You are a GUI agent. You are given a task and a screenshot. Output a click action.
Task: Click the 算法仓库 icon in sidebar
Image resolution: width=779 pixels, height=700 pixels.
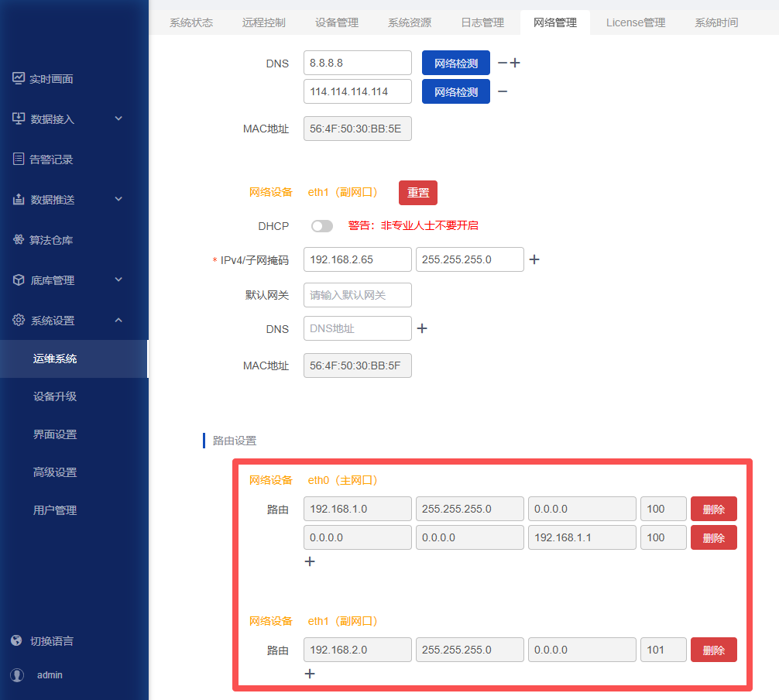tap(19, 239)
